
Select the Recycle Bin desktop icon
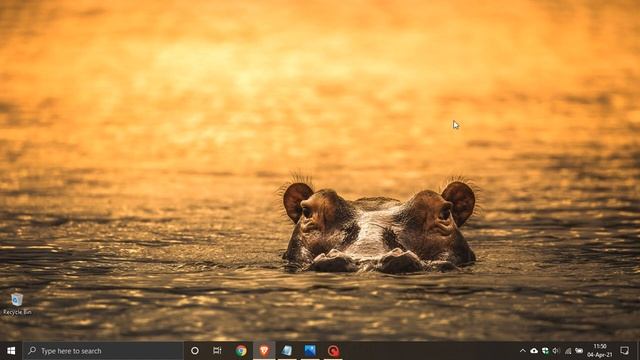coord(17,304)
